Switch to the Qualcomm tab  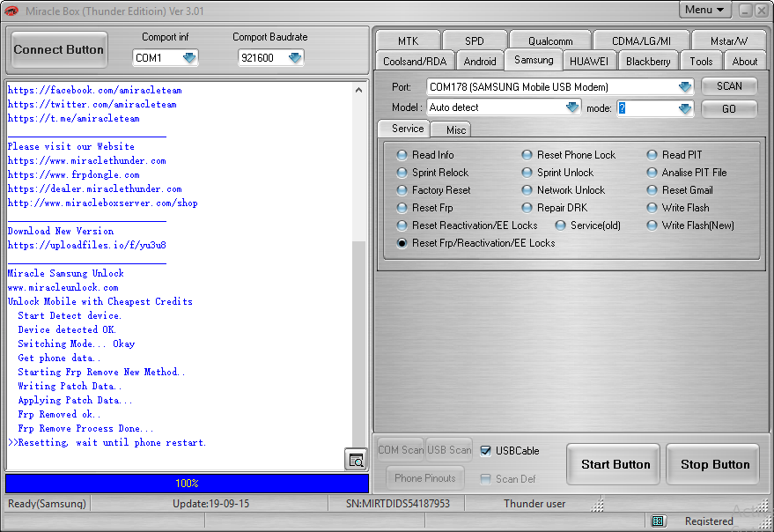click(550, 41)
